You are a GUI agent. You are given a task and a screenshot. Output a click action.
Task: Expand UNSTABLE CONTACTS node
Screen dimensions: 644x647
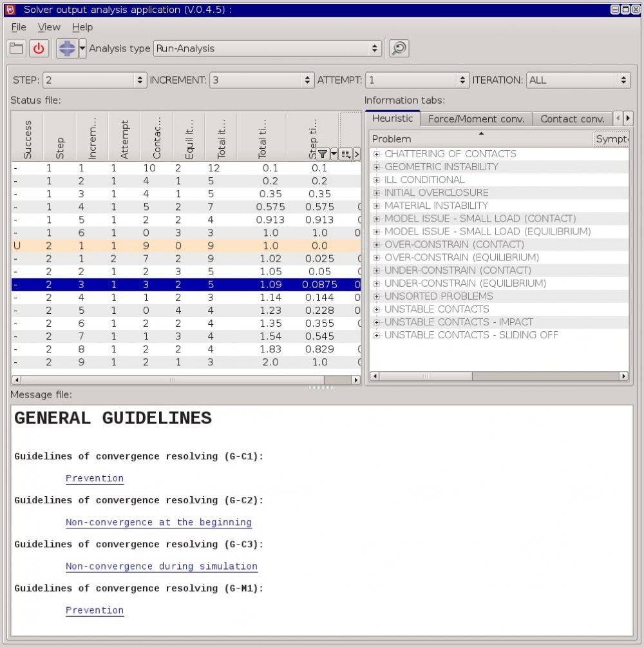(x=377, y=309)
